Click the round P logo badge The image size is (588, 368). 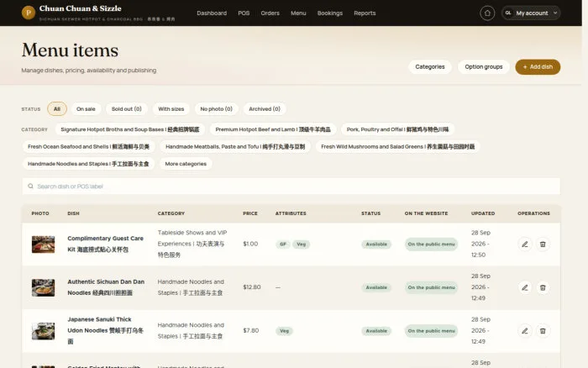[29, 13]
